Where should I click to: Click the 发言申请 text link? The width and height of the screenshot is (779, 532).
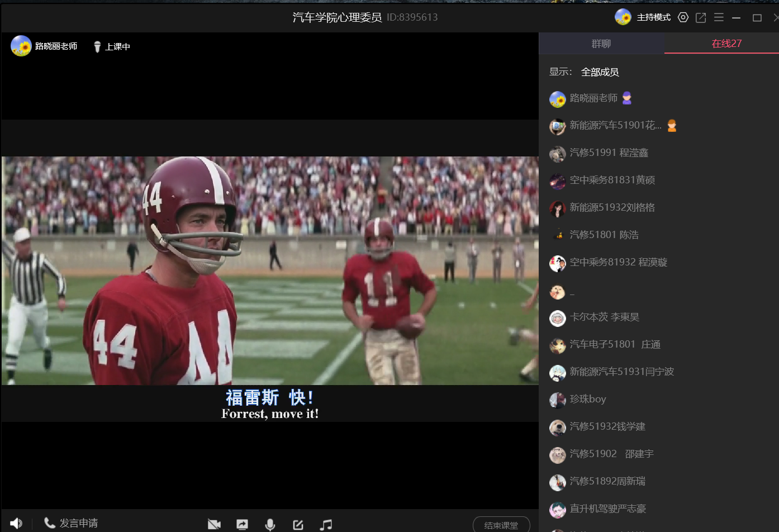click(x=79, y=523)
